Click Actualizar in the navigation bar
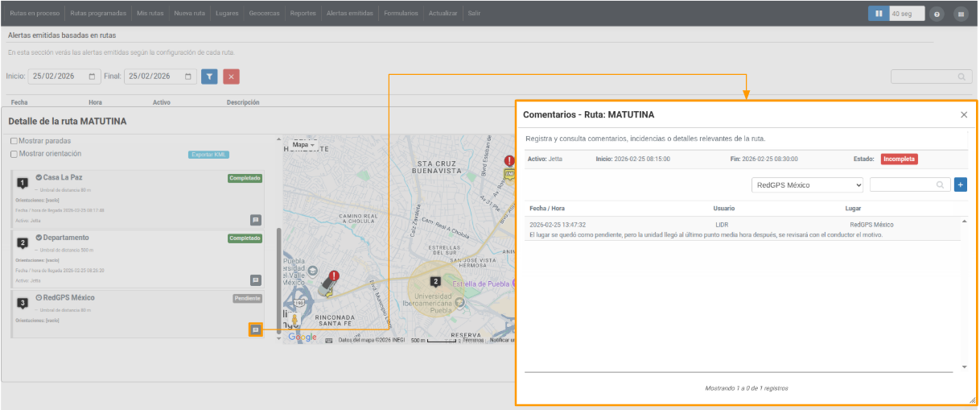This screenshot has width=980, height=410. coord(443,14)
